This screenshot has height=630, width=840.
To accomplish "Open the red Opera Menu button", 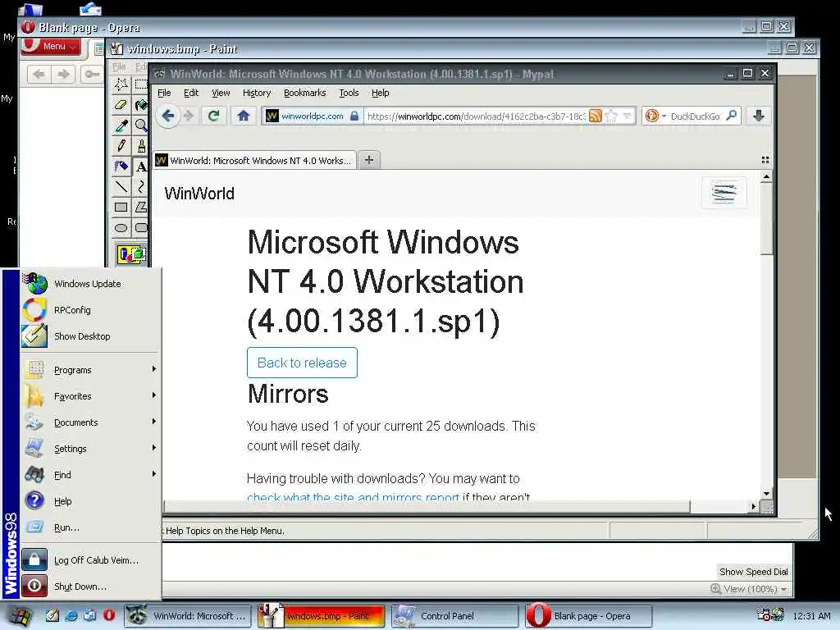I will [52, 46].
